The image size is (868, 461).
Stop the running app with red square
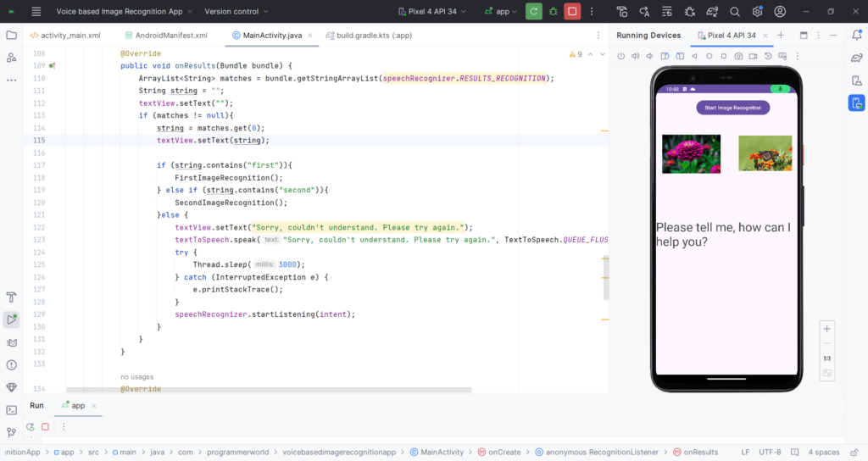pos(572,11)
